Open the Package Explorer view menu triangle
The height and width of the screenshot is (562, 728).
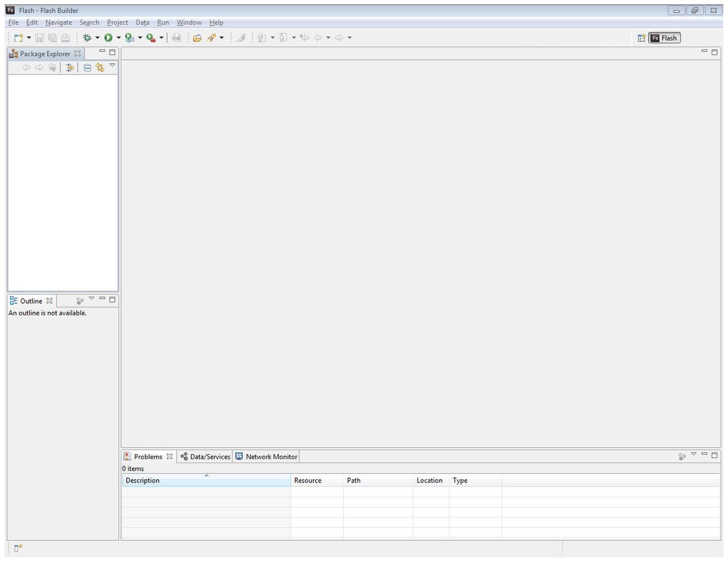[x=112, y=65]
